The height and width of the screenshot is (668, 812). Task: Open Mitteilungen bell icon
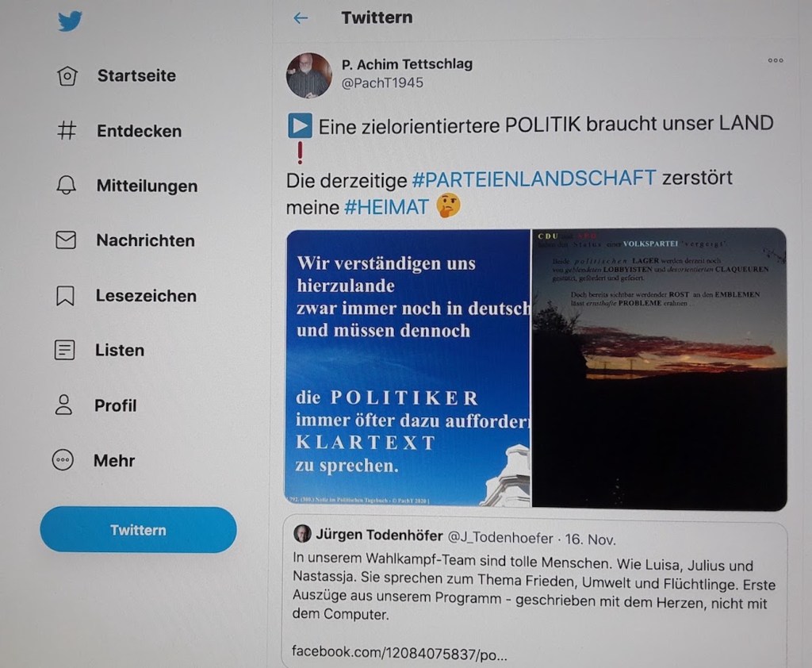point(67,185)
